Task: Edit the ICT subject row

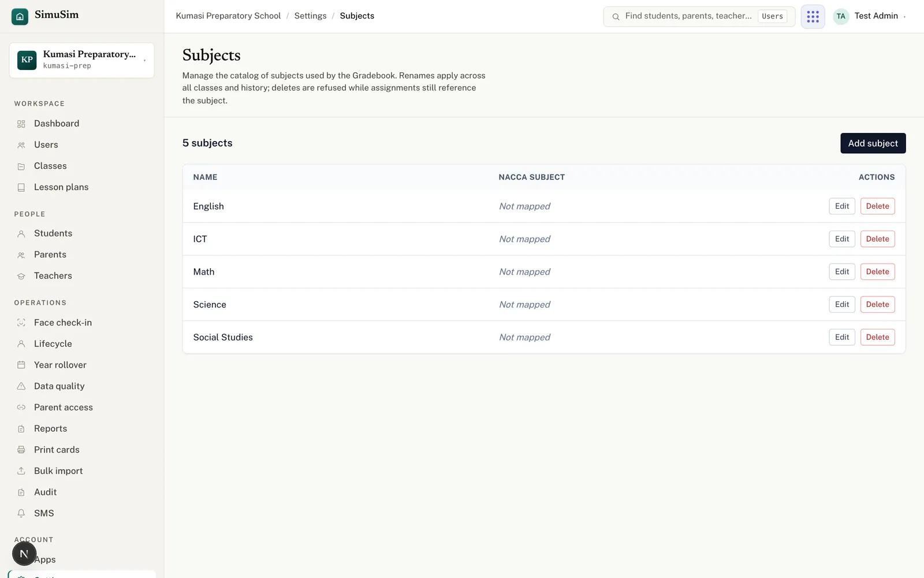Action: (x=842, y=239)
